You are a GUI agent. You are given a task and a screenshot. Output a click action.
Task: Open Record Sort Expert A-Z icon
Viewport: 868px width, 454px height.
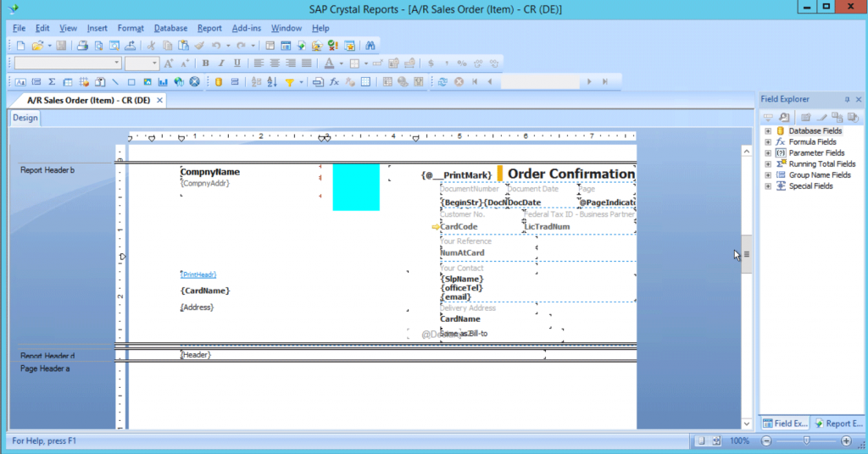click(x=272, y=82)
